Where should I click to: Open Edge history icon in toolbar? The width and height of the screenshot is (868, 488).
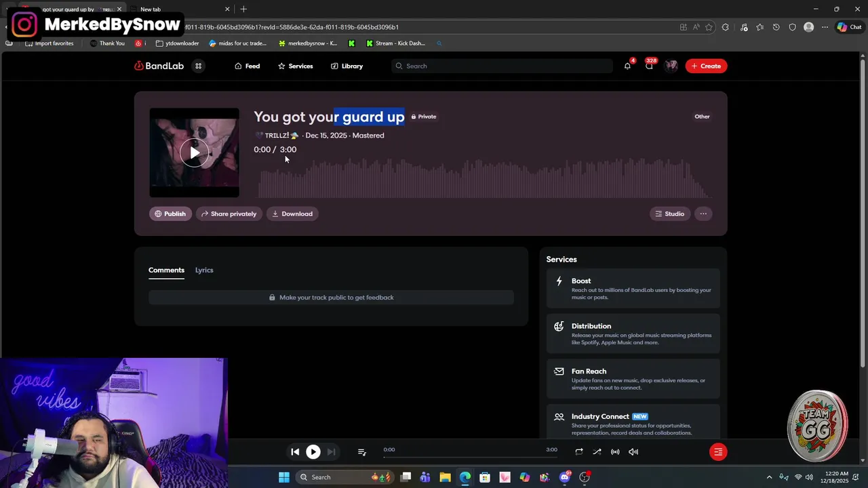[776, 27]
